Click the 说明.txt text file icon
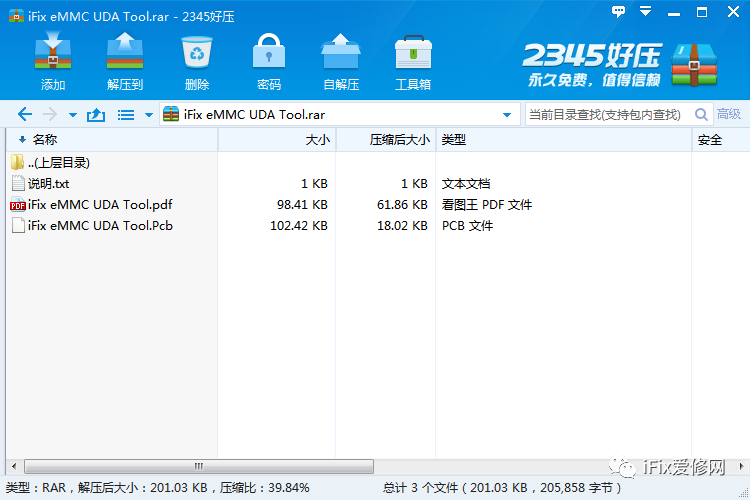 [x=18, y=184]
